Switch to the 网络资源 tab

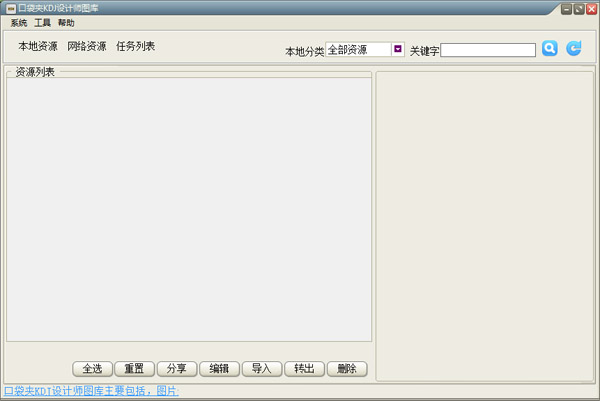coord(87,46)
